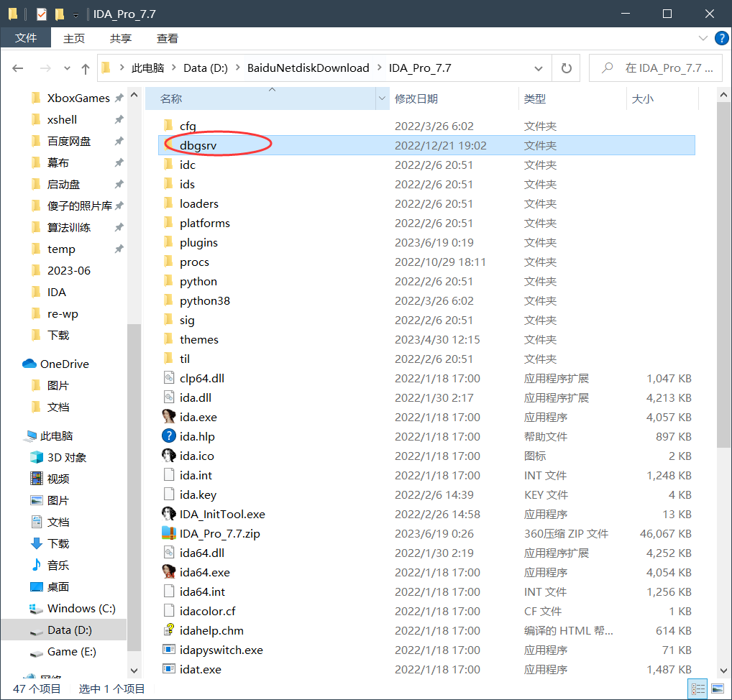Open the 共享 ribbon tab
The height and width of the screenshot is (700, 732).
pos(121,38)
